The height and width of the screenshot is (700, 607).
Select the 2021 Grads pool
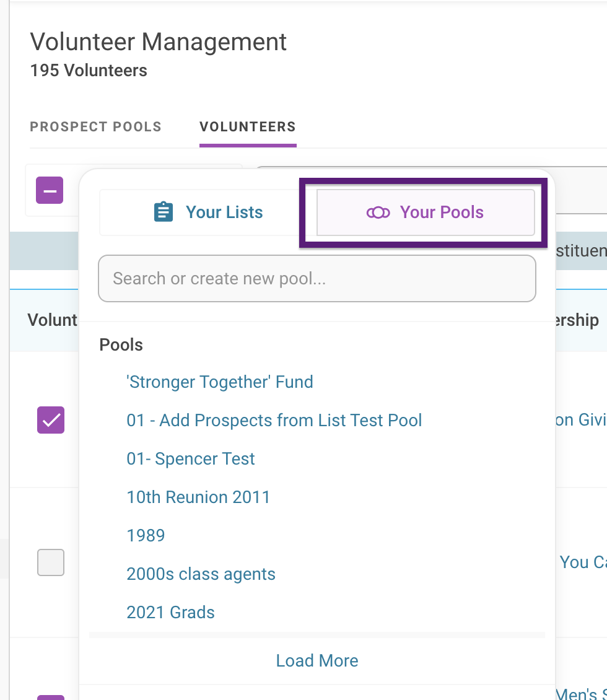170,613
